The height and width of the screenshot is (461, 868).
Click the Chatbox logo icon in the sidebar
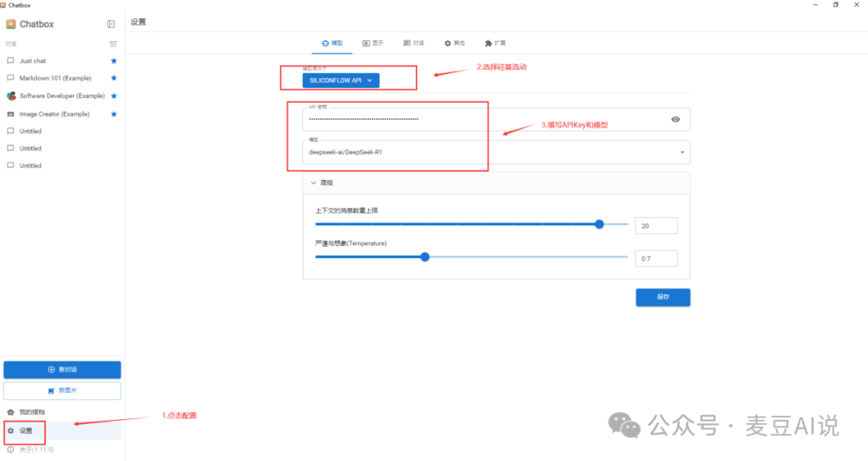pyautogui.click(x=10, y=24)
